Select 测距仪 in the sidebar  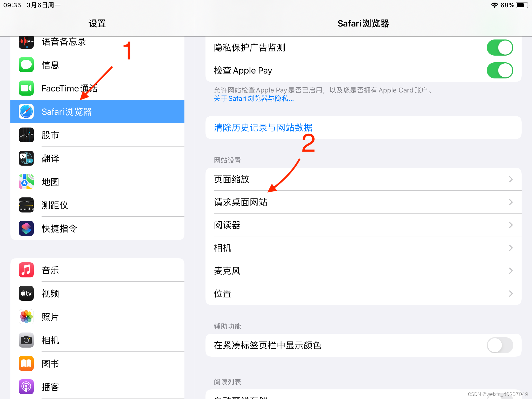coord(97,205)
